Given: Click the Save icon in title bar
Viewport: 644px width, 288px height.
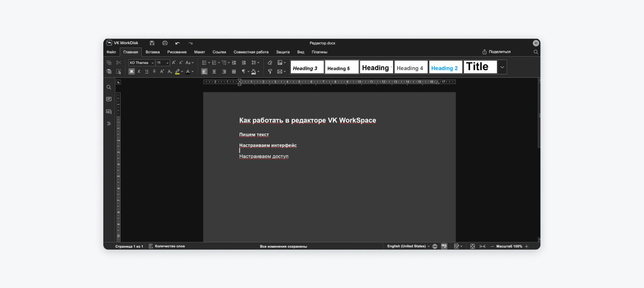Looking at the screenshot, I should point(152,43).
